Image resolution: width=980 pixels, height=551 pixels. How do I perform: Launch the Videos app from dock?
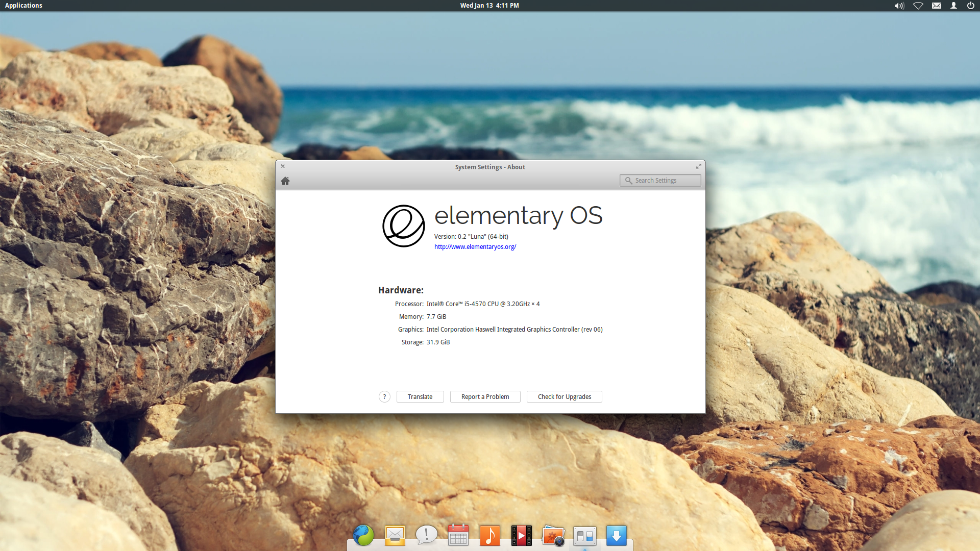tap(522, 536)
